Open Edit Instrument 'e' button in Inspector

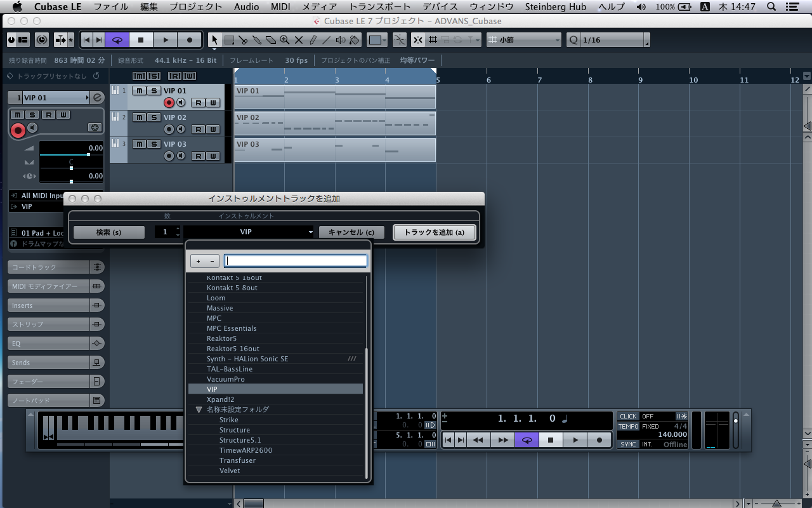tap(98, 98)
